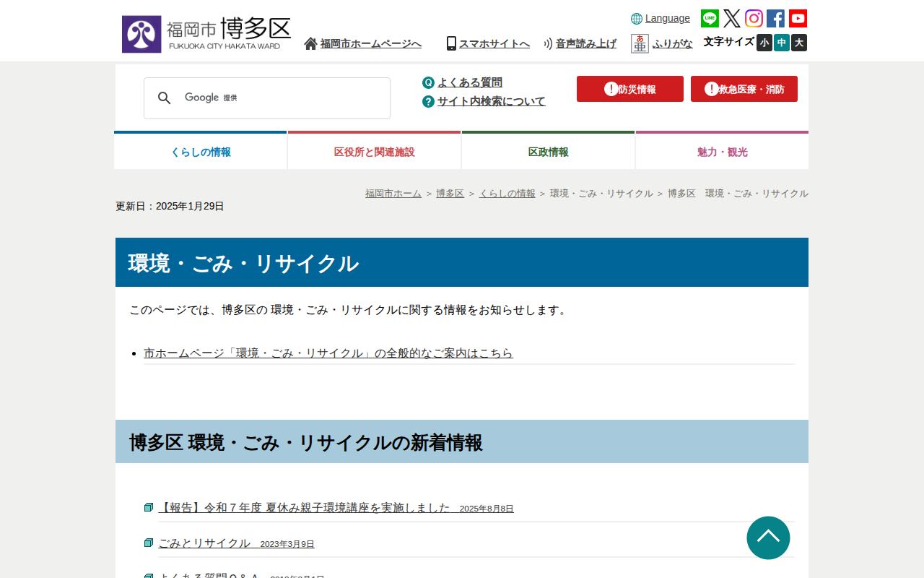924x578 pixels.
Task: Open the YouTube icon
Action: click(798, 18)
